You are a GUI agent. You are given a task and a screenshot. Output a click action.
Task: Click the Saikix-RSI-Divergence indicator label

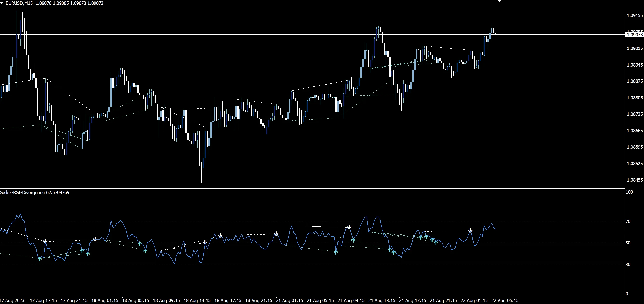[x=34, y=192]
